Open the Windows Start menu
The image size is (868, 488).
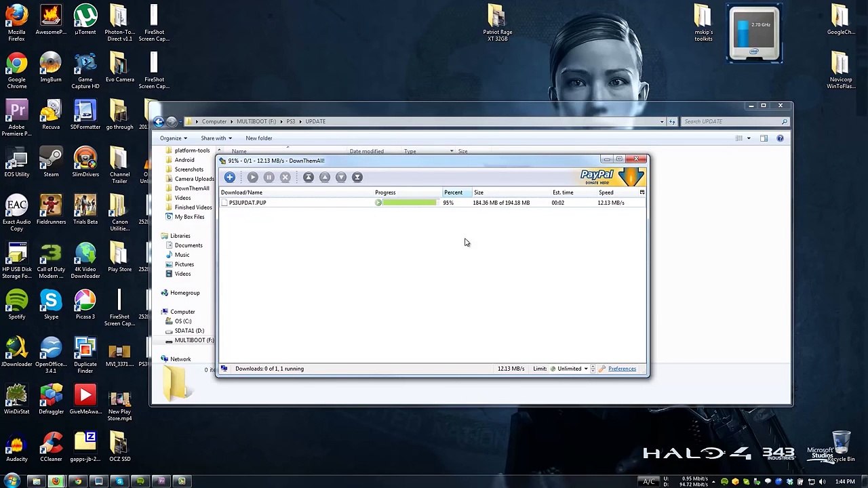[12, 481]
